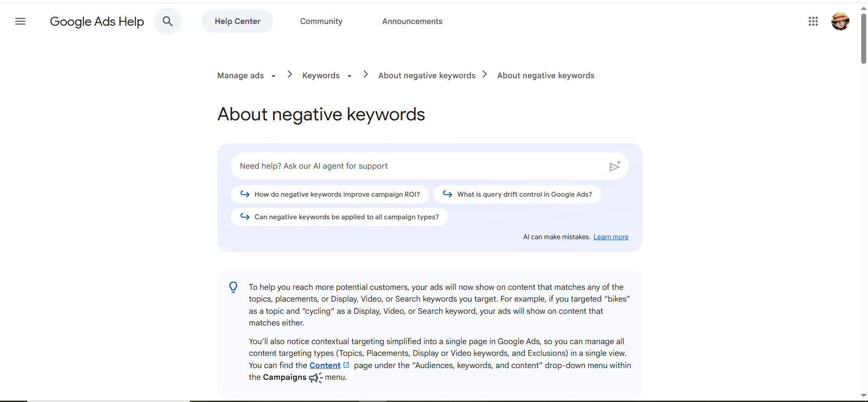The width and height of the screenshot is (868, 402).
Task: Expand the Keywords dropdown arrow
Action: pos(349,76)
